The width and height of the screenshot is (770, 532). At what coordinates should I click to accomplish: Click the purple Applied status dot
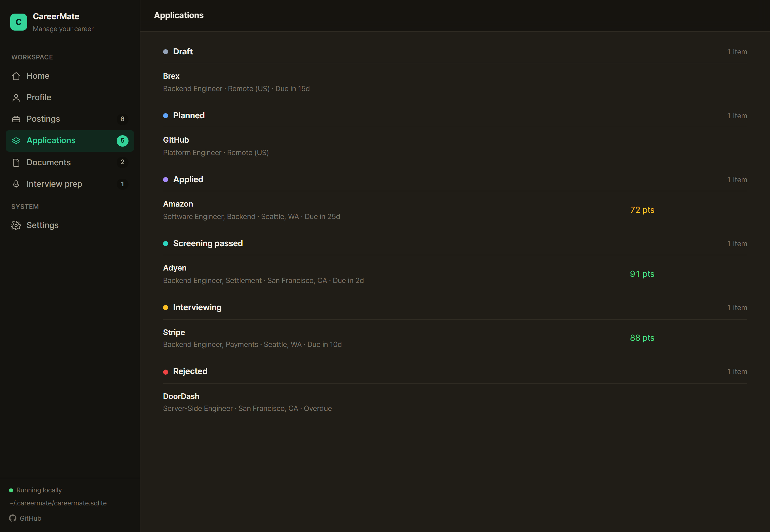pyautogui.click(x=165, y=180)
